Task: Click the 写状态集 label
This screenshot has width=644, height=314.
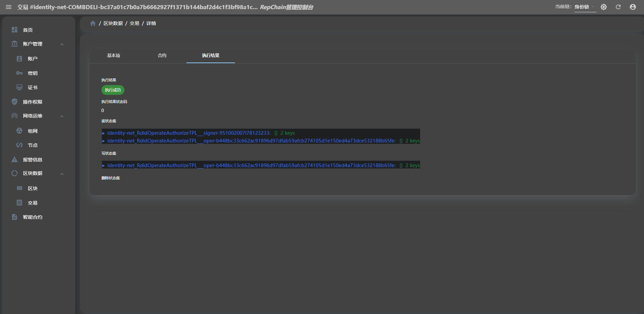Action: (109, 153)
